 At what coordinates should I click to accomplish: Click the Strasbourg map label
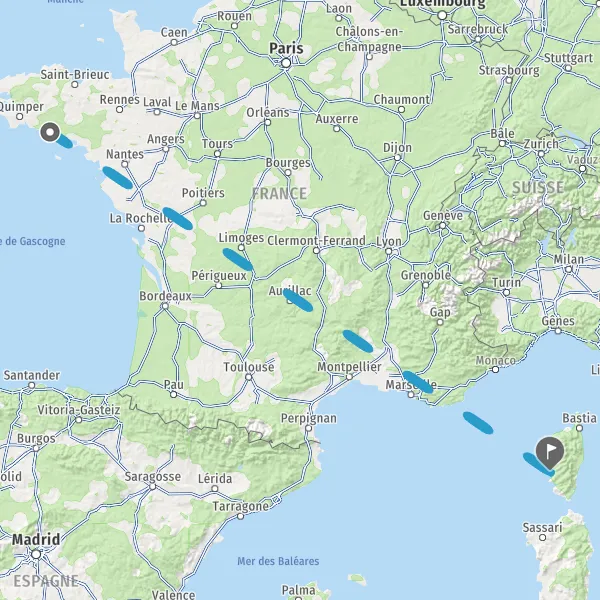509,70
